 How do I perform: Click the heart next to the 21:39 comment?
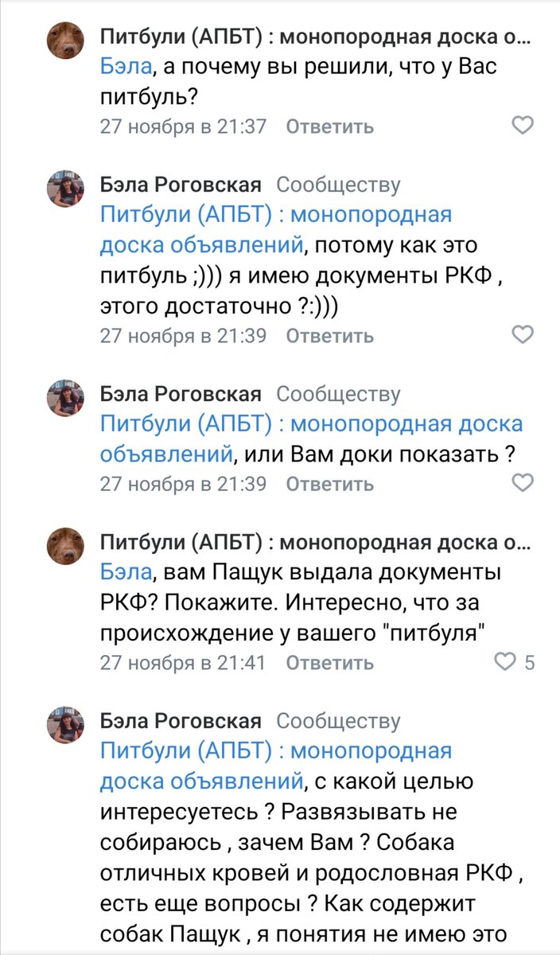(x=524, y=335)
